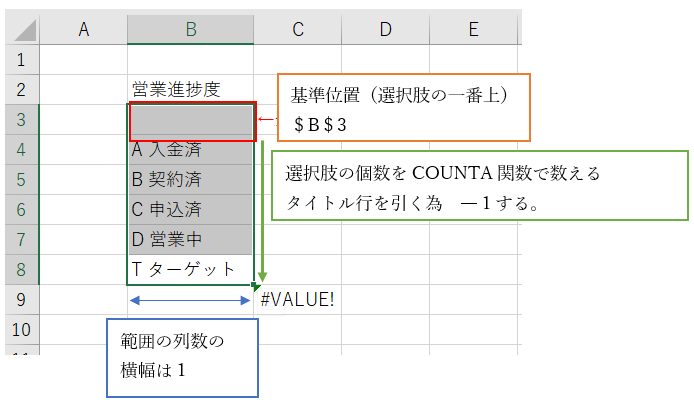Select row 9 header
Viewport: 694px width, 404px height.
[x=20, y=299]
